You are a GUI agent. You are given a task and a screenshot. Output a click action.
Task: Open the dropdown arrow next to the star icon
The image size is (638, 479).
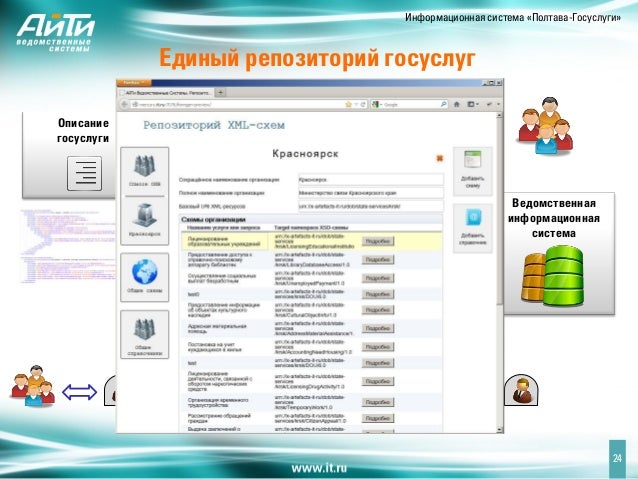356,105
